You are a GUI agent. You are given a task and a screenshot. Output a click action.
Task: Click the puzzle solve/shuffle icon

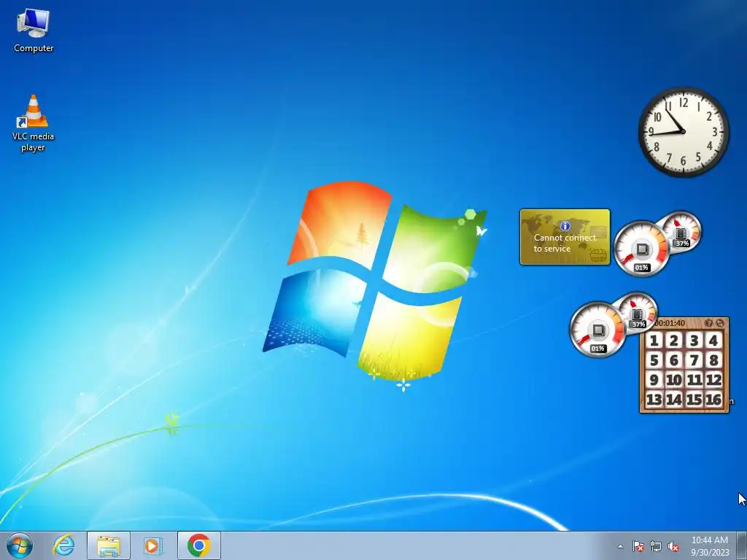point(720,323)
